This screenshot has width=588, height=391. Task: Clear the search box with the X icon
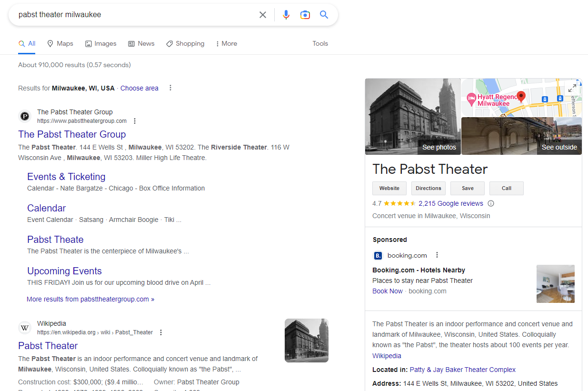(263, 15)
